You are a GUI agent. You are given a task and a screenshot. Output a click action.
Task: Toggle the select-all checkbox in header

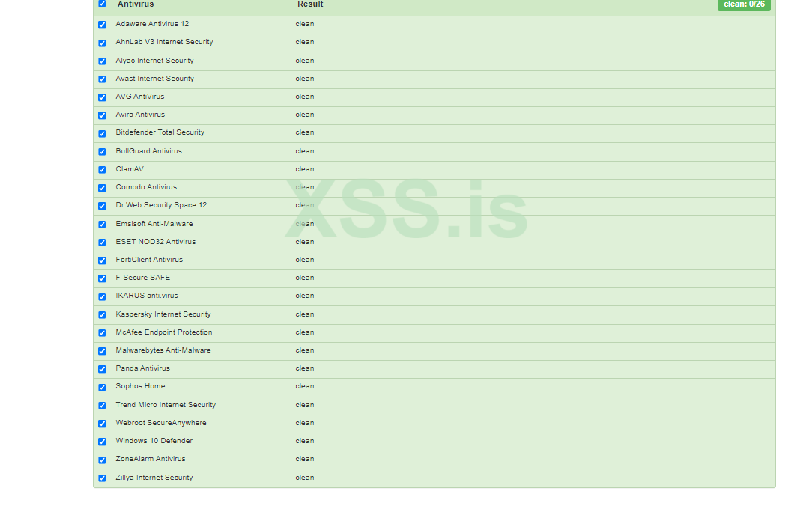tap(102, 4)
